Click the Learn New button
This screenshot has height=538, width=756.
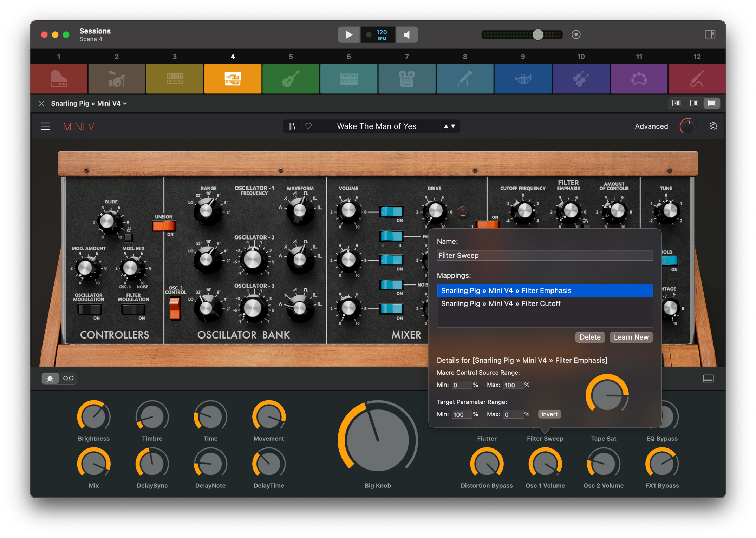631,337
